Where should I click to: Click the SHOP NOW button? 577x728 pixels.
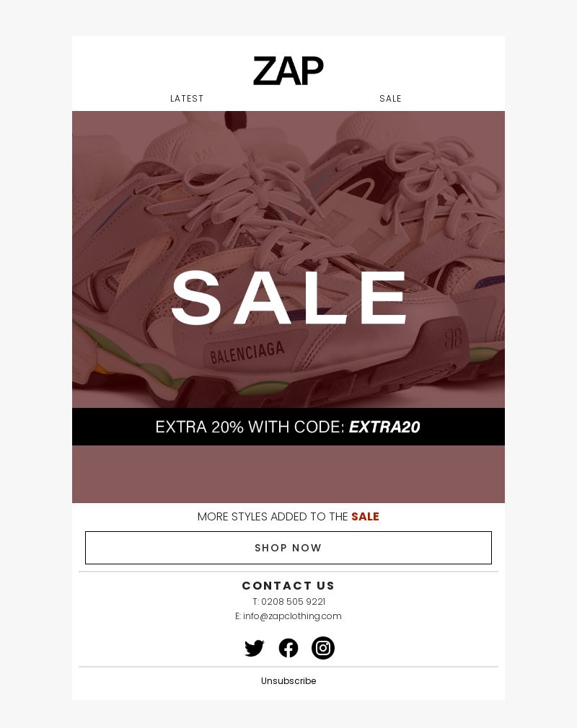tap(288, 548)
